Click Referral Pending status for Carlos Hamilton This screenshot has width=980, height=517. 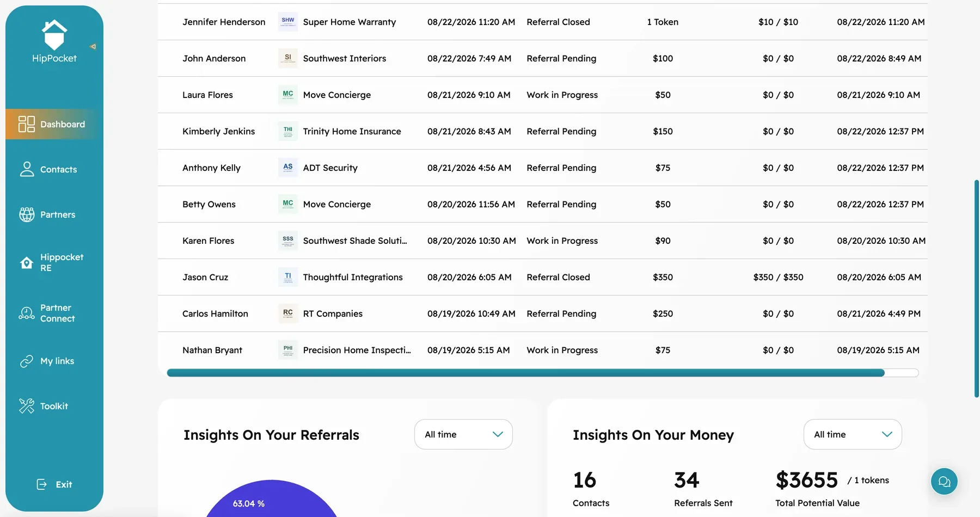(561, 313)
